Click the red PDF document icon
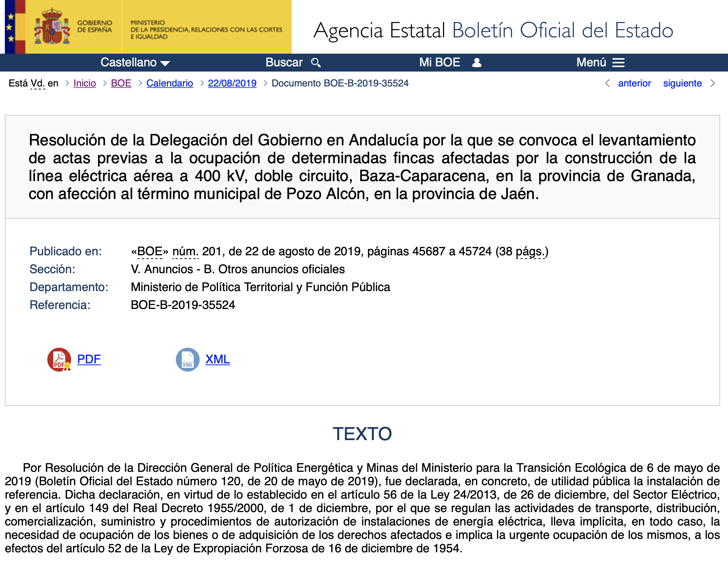The width and height of the screenshot is (728, 562). point(59,359)
